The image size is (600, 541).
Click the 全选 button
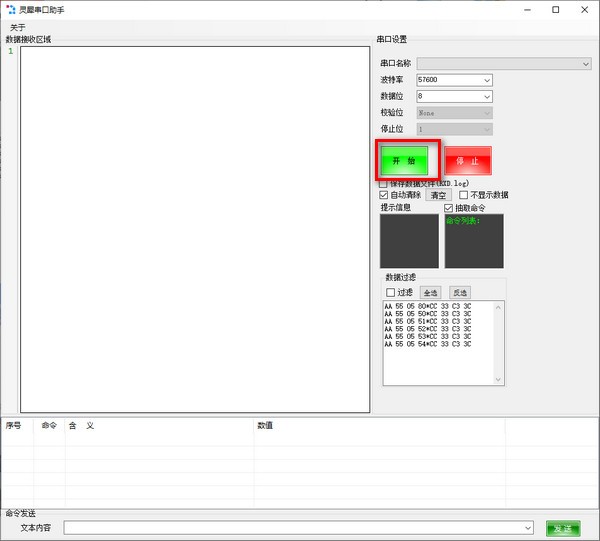[x=430, y=293]
